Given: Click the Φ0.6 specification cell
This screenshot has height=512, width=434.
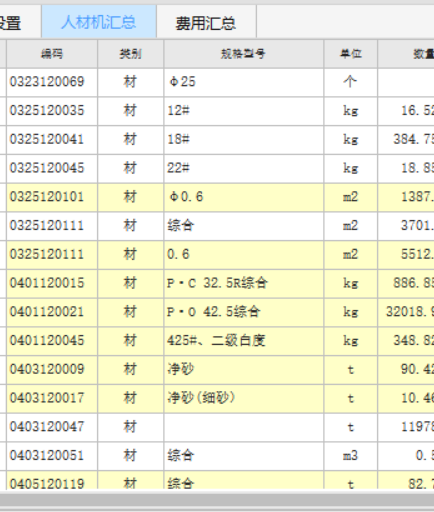Looking at the screenshot, I should 243,197.
